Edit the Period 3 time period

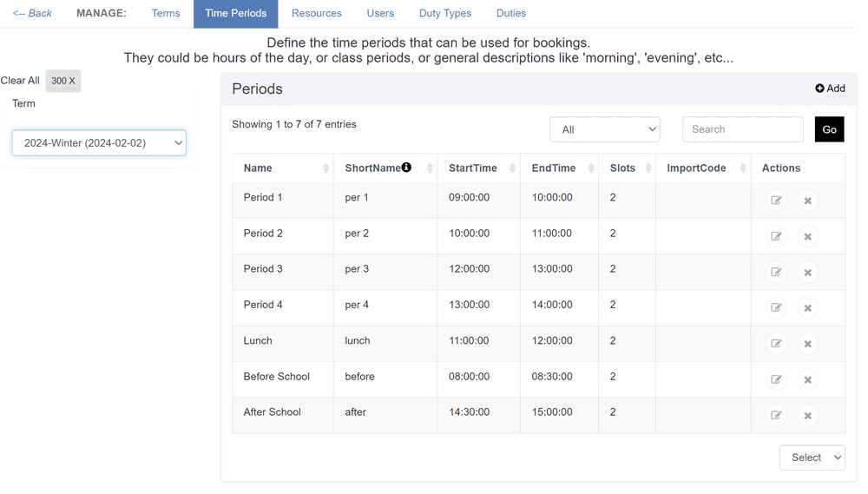[776, 273]
